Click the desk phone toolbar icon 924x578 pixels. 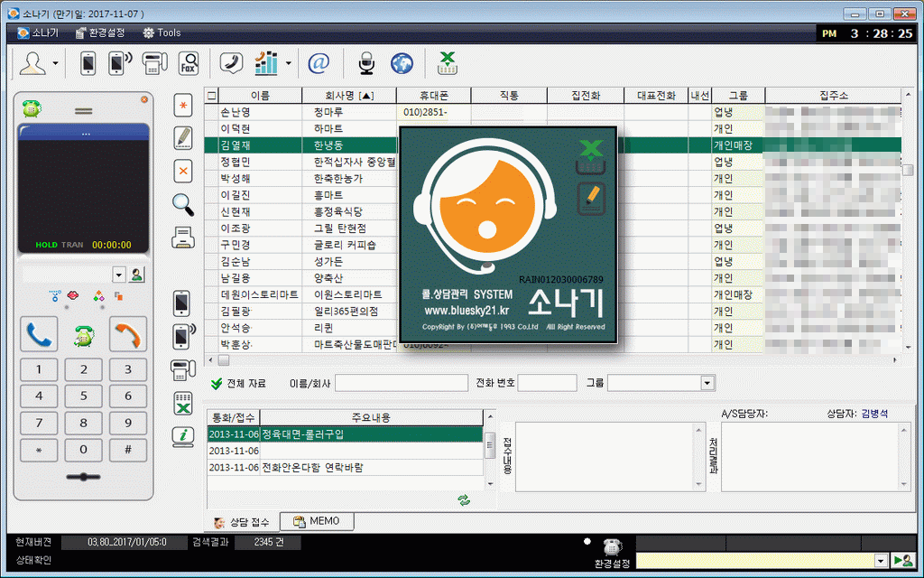pyautogui.click(x=154, y=63)
